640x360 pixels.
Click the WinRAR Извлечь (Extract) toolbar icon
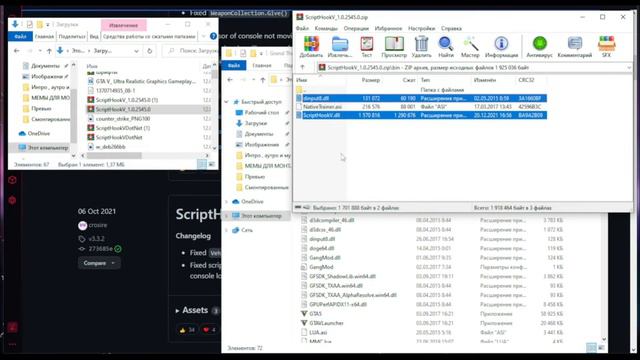340,44
